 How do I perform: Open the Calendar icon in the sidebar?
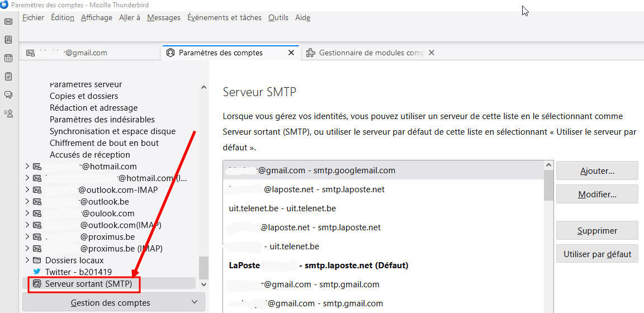point(8,58)
